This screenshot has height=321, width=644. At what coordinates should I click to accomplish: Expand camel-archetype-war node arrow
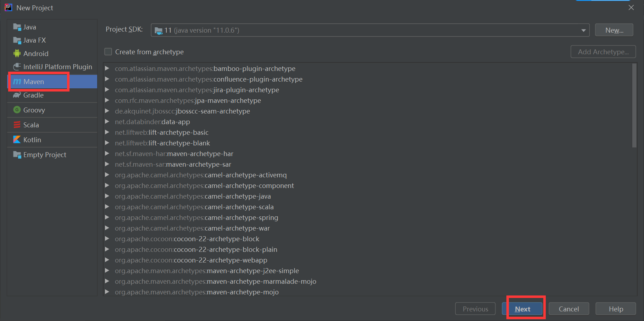tap(107, 228)
